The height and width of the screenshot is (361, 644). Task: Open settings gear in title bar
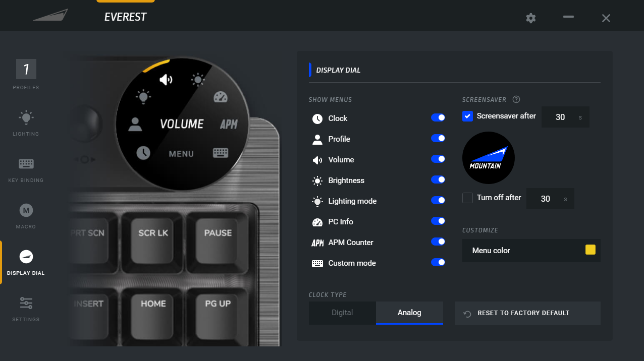[530, 18]
